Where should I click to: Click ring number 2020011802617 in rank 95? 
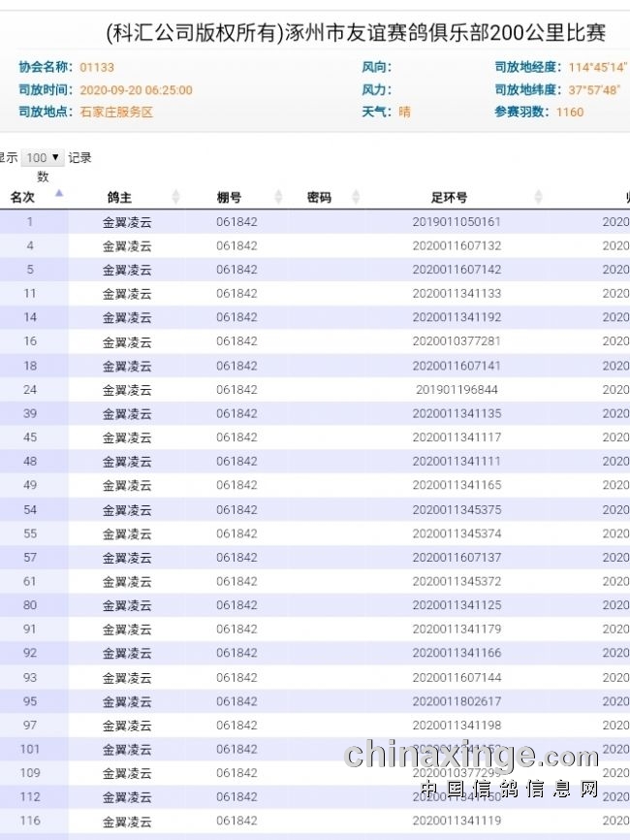[x=457, y=701]
